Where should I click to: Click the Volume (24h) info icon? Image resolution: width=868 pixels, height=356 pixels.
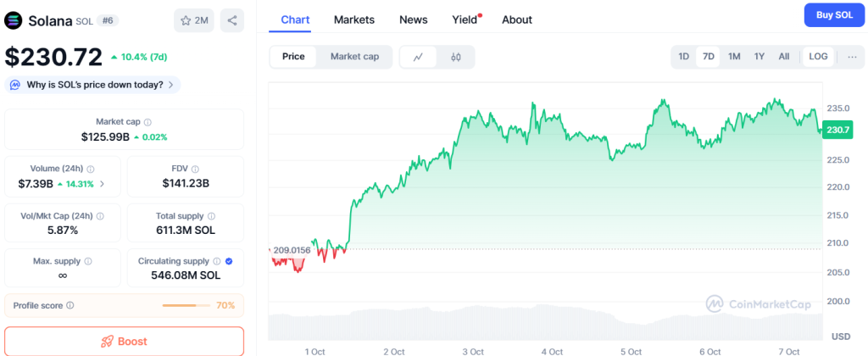91,169
